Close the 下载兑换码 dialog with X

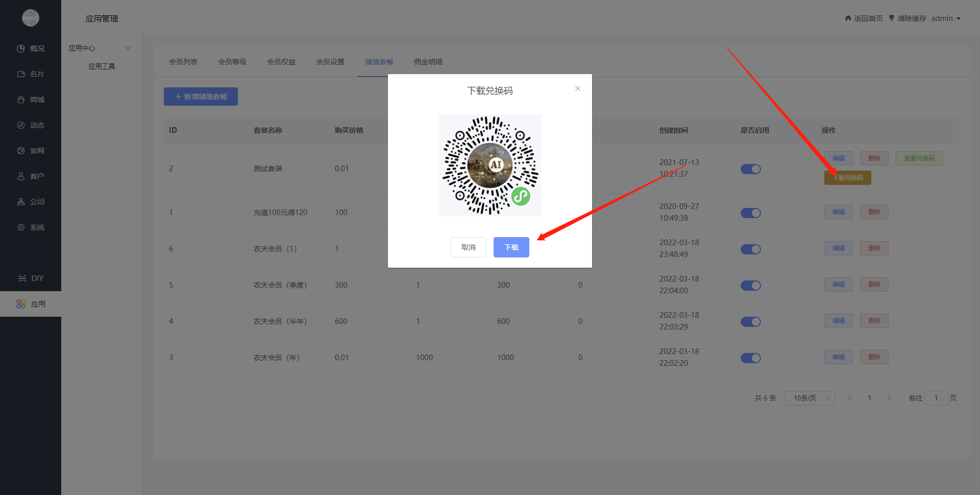(x=578, y=88)
